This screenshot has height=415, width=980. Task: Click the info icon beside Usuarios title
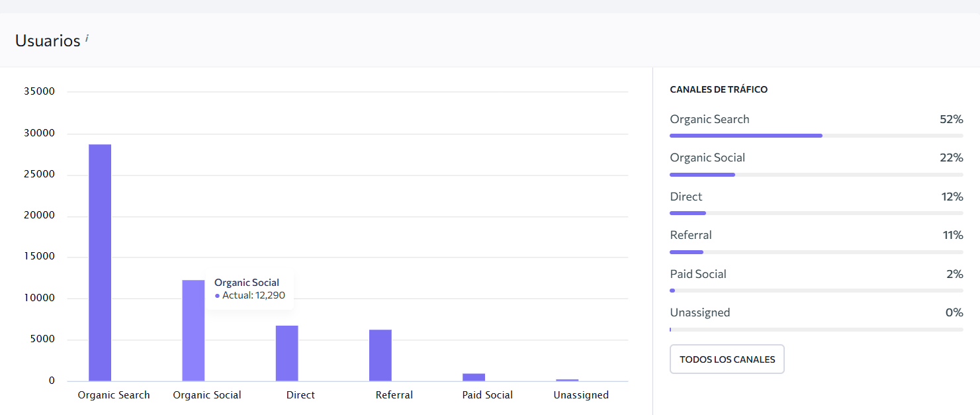(87, 39)
